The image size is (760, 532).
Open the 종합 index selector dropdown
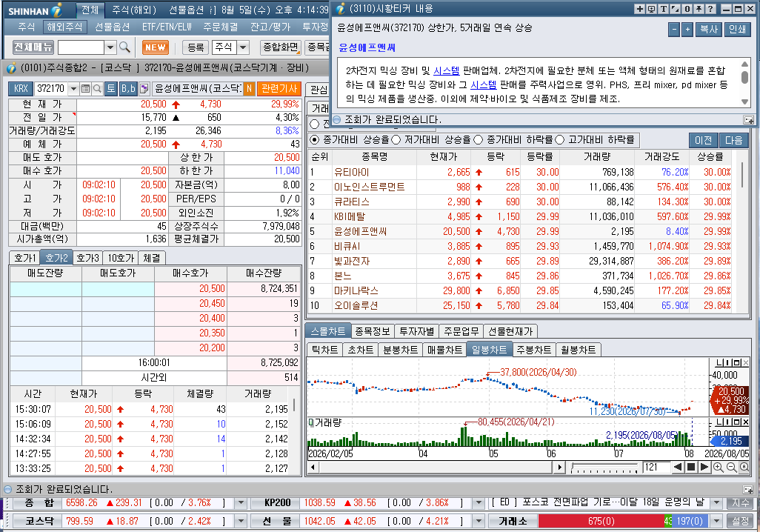(241, 503)
